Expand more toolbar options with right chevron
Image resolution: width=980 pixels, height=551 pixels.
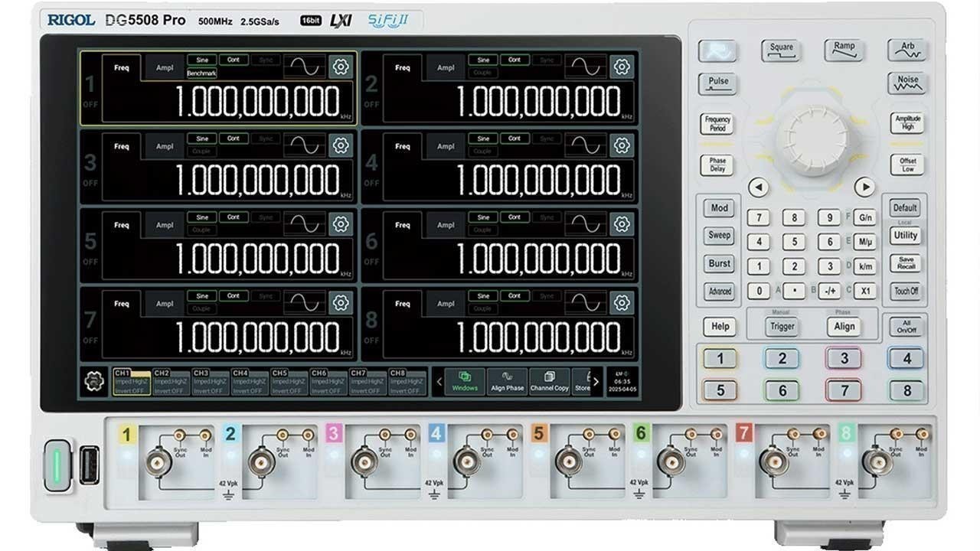[596, 381]
